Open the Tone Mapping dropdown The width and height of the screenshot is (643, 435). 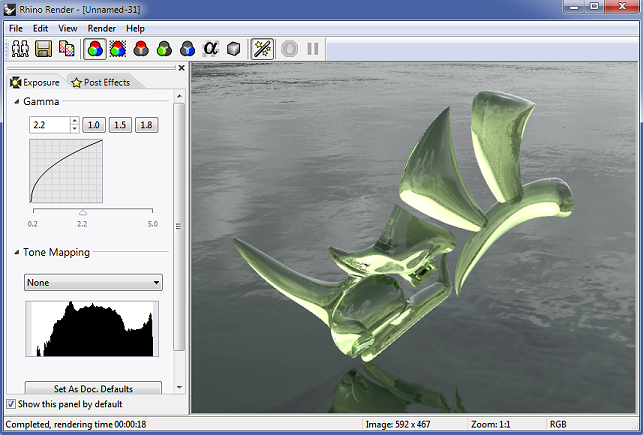[x=93, y=283]
